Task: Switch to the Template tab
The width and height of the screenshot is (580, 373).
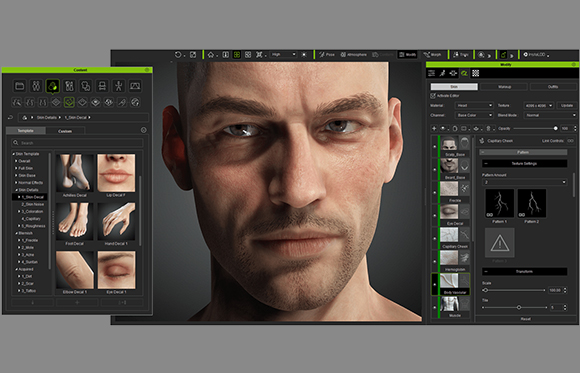Action: click(x=26, y=131)
